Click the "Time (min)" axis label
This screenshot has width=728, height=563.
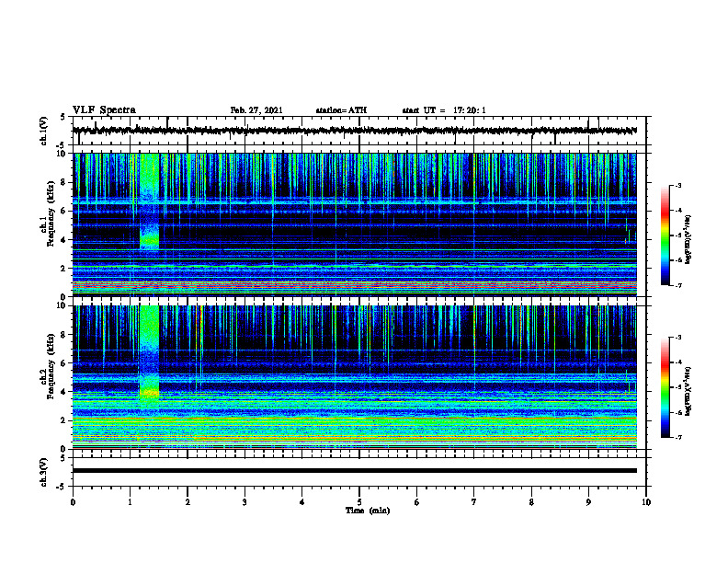click(368, 511)
